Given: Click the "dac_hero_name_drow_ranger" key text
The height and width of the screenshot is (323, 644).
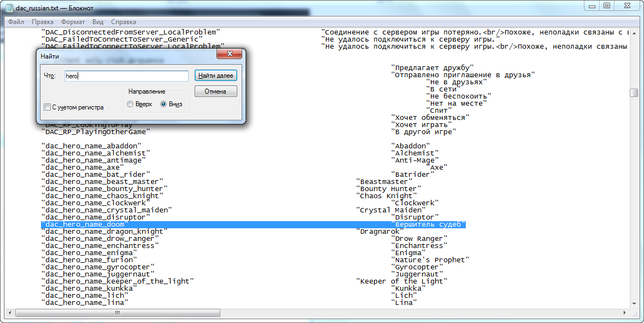Looking at the screenshot, I should [x=100, y=239].
